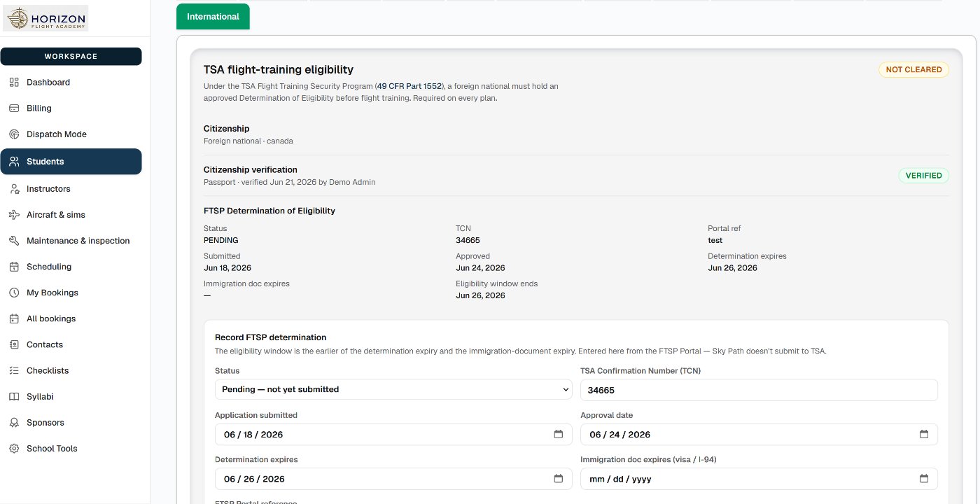Click the Instructors person icon
The image size is (980, 504).
pos(14,189)
